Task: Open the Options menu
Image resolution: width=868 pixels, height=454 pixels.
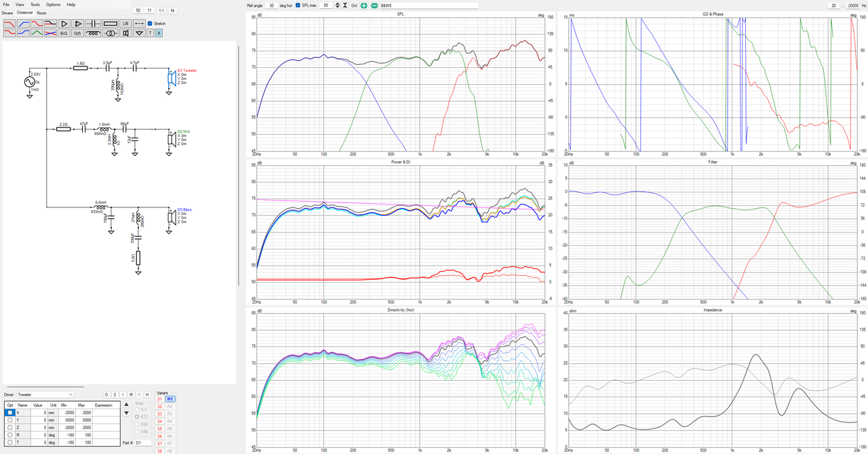Action: pyautogui.click(x=53, y=5)
